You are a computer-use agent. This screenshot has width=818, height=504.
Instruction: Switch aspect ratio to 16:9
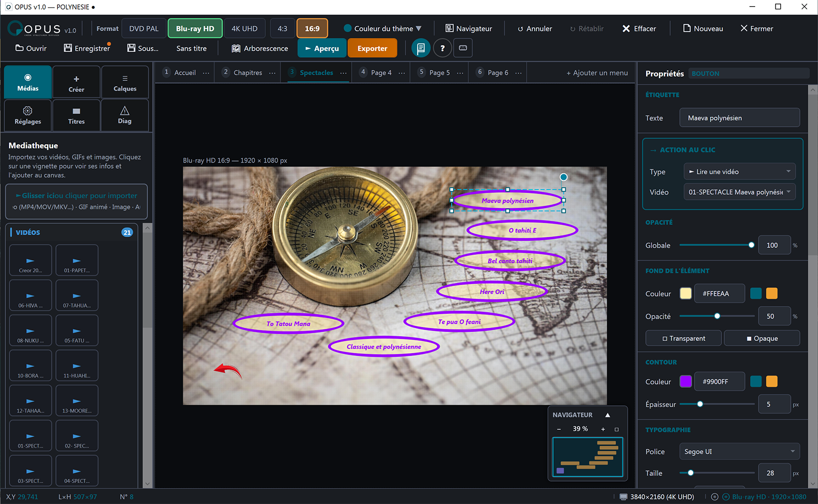pos(312,29)
